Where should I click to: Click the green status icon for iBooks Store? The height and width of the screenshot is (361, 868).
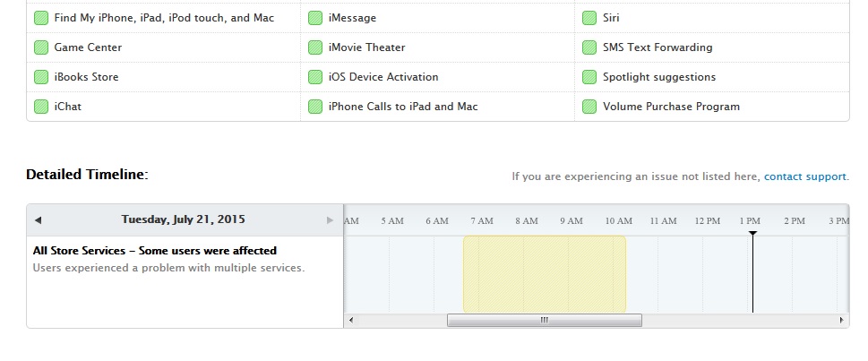pos(41,77)
